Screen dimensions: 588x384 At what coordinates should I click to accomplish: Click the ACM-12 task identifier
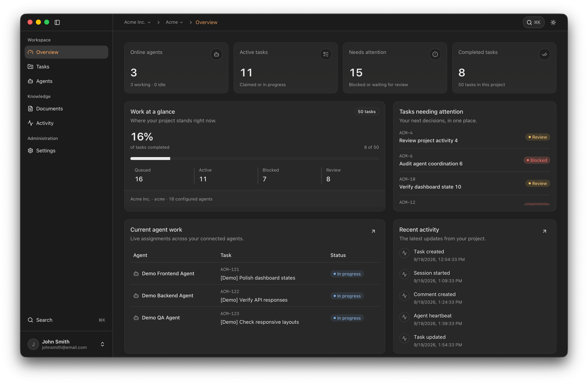[x=407, y=202]
